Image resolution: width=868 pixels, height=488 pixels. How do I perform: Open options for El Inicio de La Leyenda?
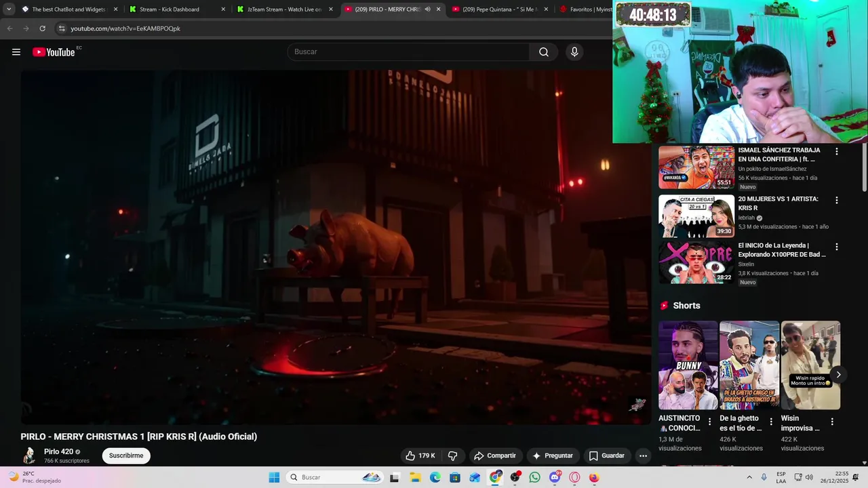click(x=837, y=247)
